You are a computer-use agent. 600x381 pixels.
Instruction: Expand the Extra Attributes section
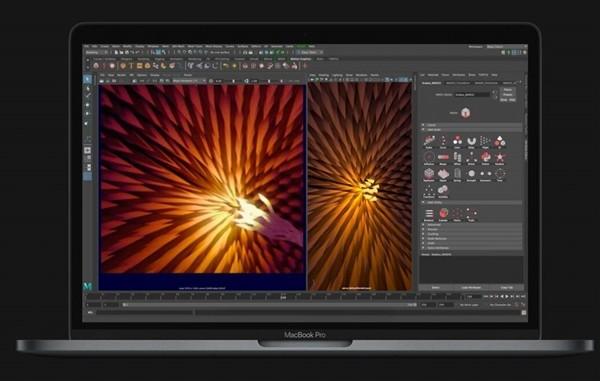(x=472, y=248)
